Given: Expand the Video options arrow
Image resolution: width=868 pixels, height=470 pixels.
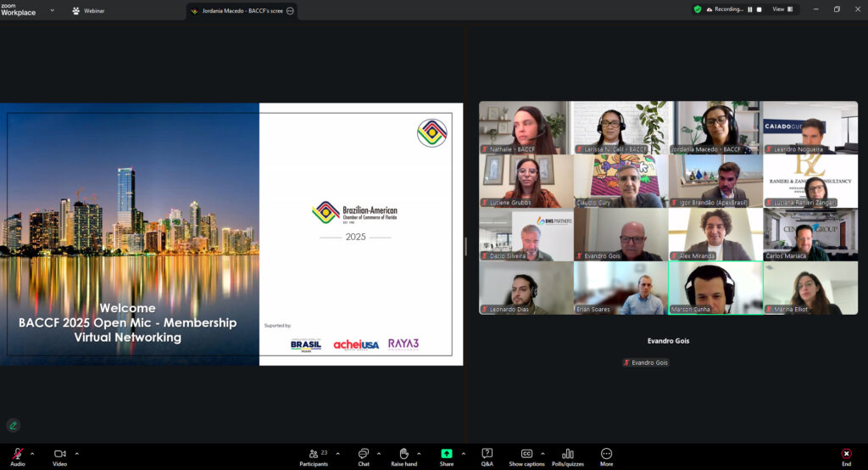Looking at the screenshot, I should (x=76, y=453).
